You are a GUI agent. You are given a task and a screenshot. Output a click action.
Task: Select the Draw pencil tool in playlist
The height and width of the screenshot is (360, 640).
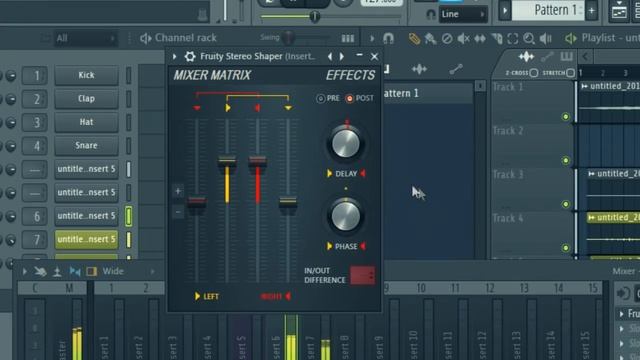click(414, 39)
